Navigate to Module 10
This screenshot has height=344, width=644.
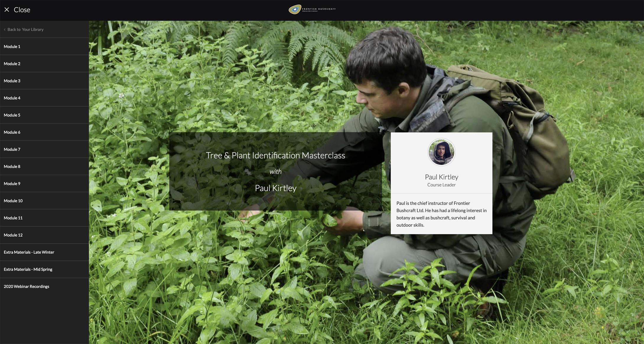tap(13, 201)
